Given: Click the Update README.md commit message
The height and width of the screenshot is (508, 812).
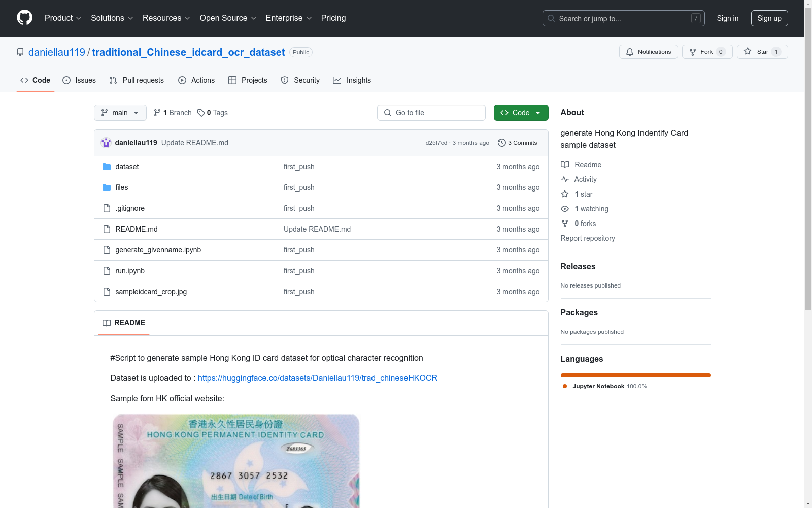Looking at the screenshot, I should click(x=195, y=143).
